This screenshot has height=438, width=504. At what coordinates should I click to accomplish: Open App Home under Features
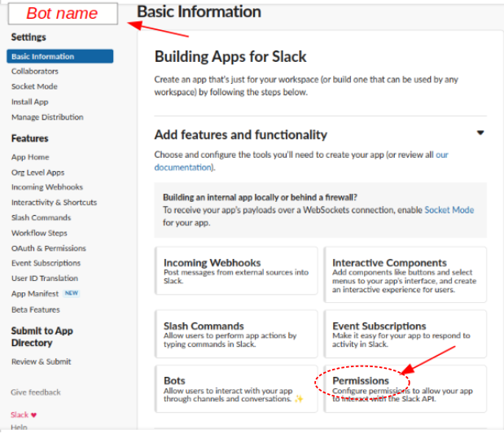30,157
